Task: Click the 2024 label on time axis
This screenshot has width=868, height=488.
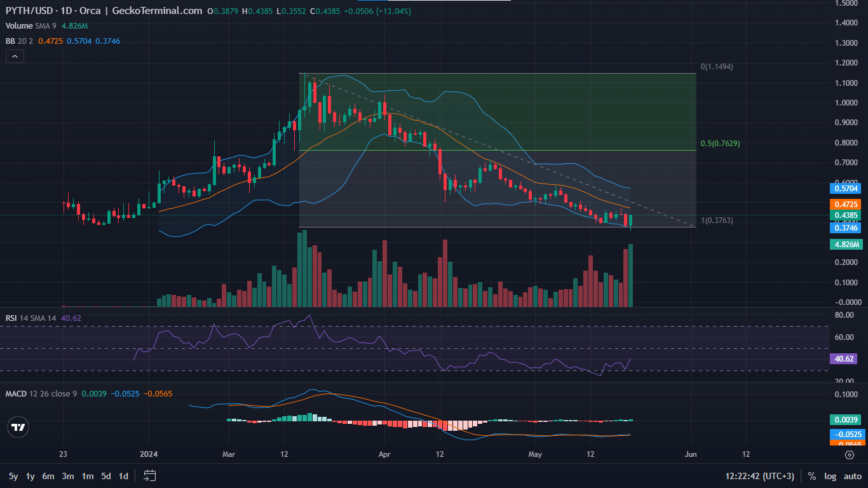Action: coord(148,455)
